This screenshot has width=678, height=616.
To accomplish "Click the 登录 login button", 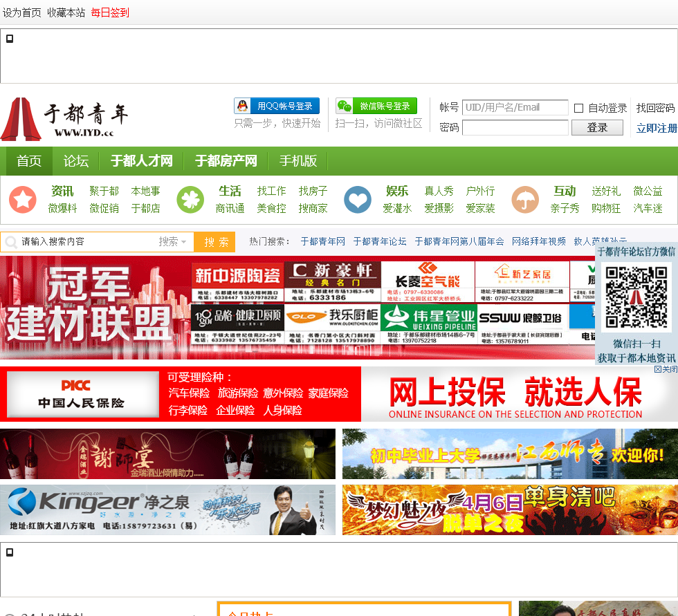I will pyautogui.click(x=597, y=127).
